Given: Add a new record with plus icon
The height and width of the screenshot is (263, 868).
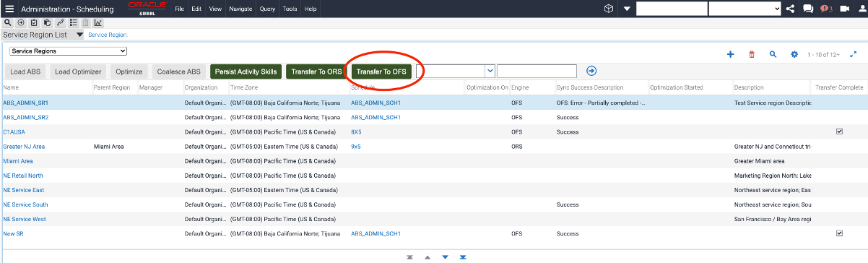Looking at the screenshot, I should (730, 54).
